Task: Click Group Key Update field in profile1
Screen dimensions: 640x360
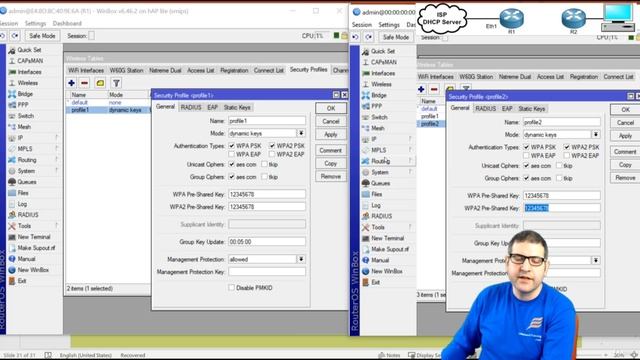Action: tap(267, 242)
